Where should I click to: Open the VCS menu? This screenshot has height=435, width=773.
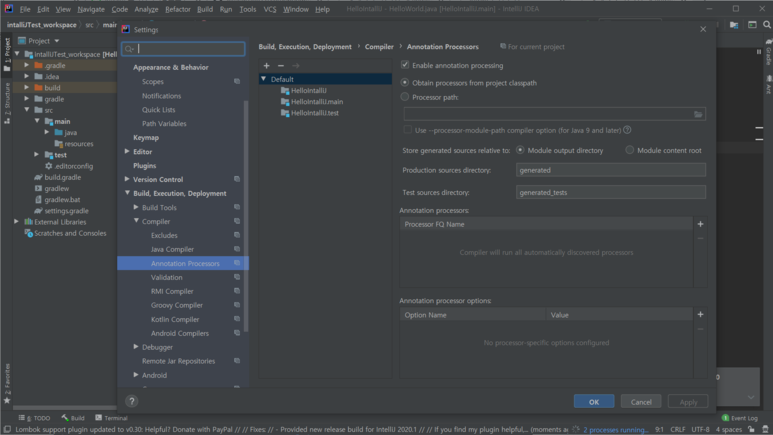[x=270, y=9]
